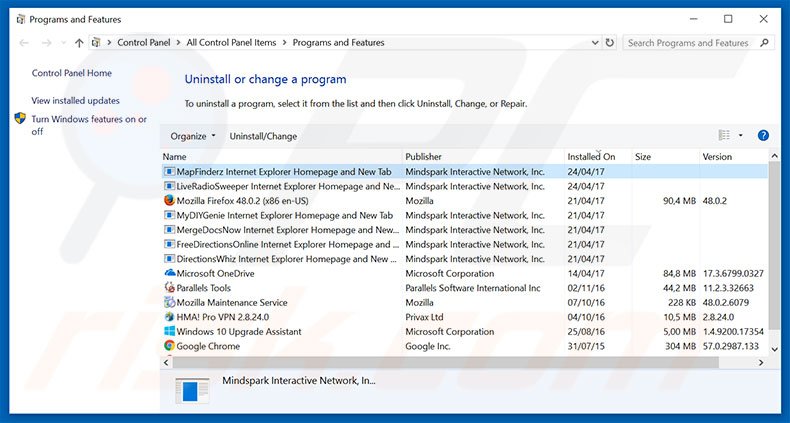Click All Control Panel Items breadcrumb

pos(231,43)
